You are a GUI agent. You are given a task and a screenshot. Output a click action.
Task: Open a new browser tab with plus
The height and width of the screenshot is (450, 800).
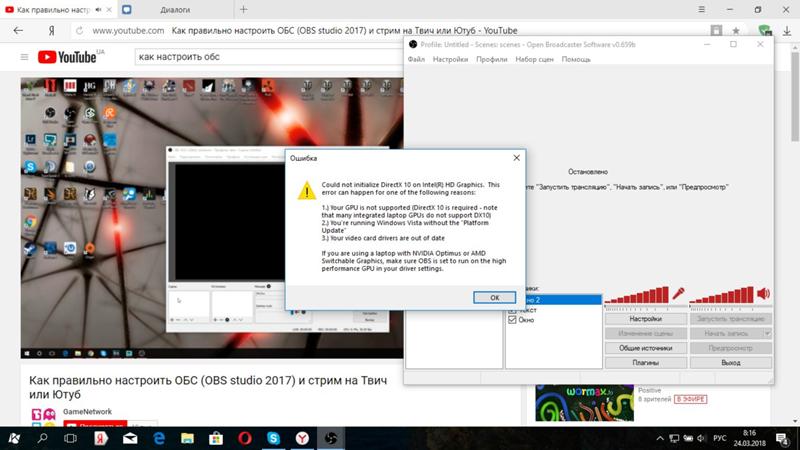click(243, 9)
